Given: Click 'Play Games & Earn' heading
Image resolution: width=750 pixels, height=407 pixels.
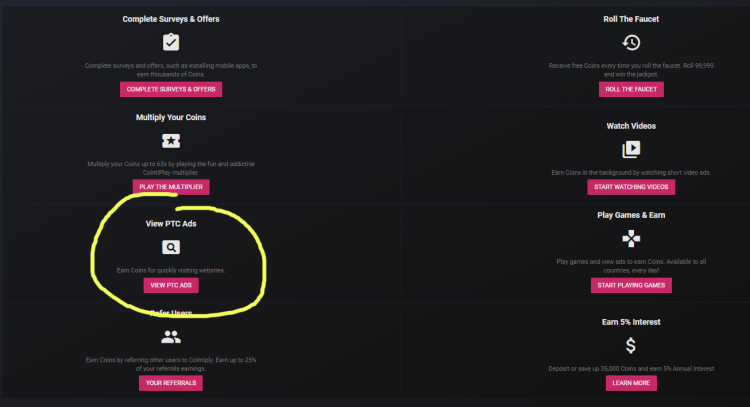Looking at the screenshot, I should 631,215.
